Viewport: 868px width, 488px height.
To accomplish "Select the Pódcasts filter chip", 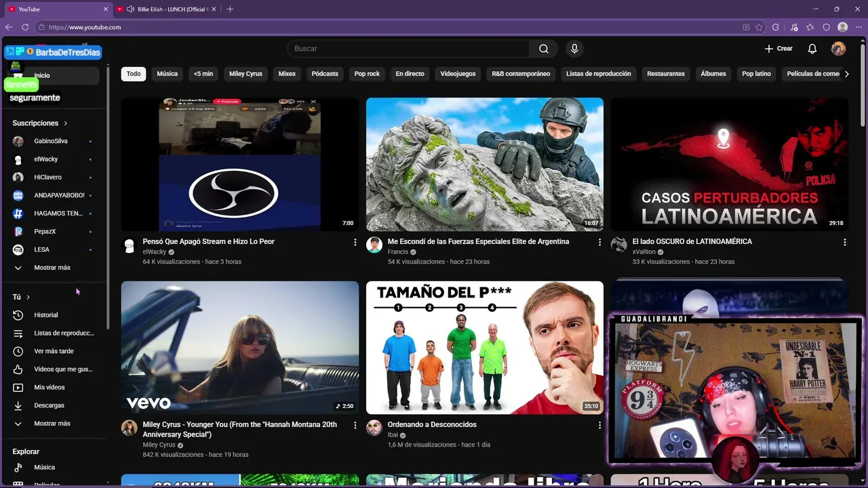I will [325, 74].
